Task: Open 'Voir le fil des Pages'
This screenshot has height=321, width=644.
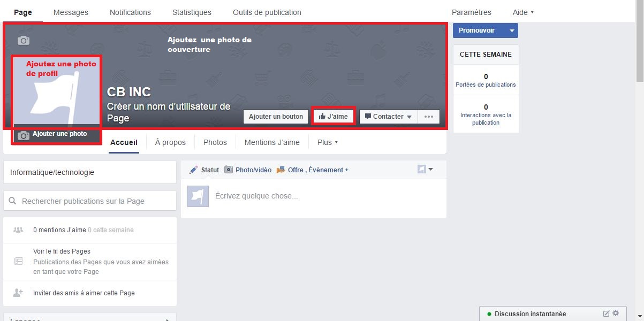Action: pyautogui.click(x=62, y=251)
